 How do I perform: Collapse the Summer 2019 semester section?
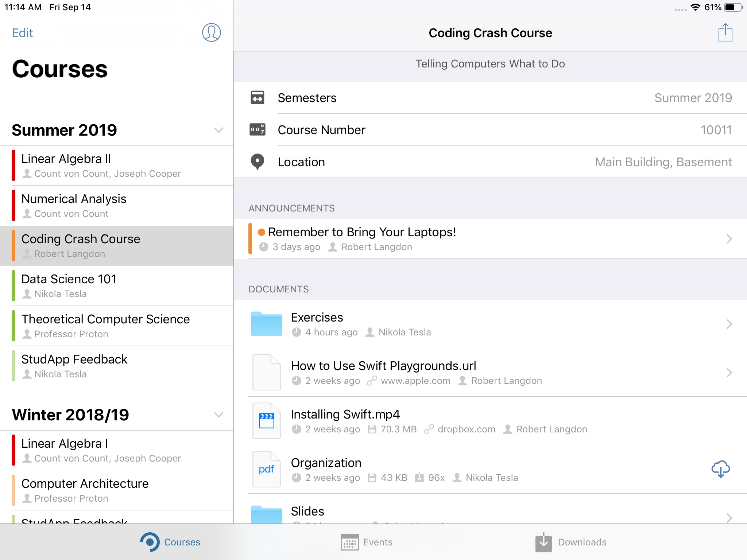click(218, 130)
